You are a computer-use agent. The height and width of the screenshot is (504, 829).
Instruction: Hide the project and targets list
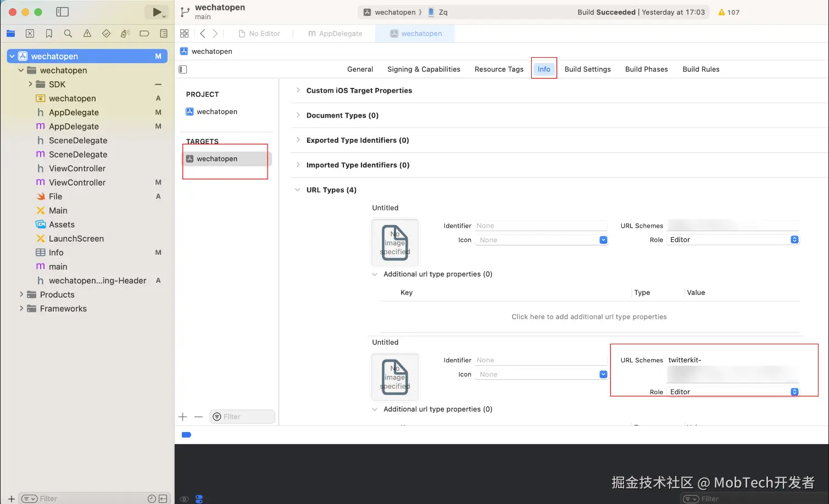pos(183,69)
